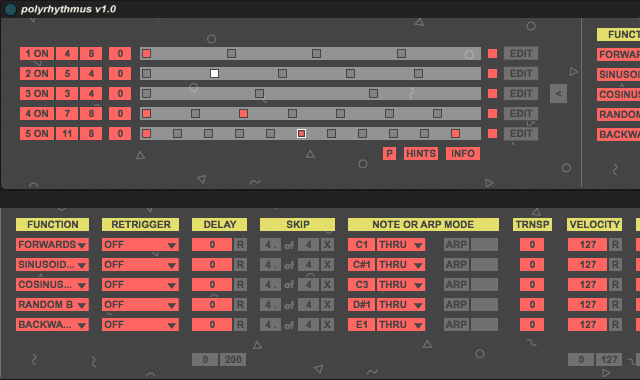The image size is (640, 380).
Task: Click the R button beside E1 row velocity
Action: click(x=615, y=324)
